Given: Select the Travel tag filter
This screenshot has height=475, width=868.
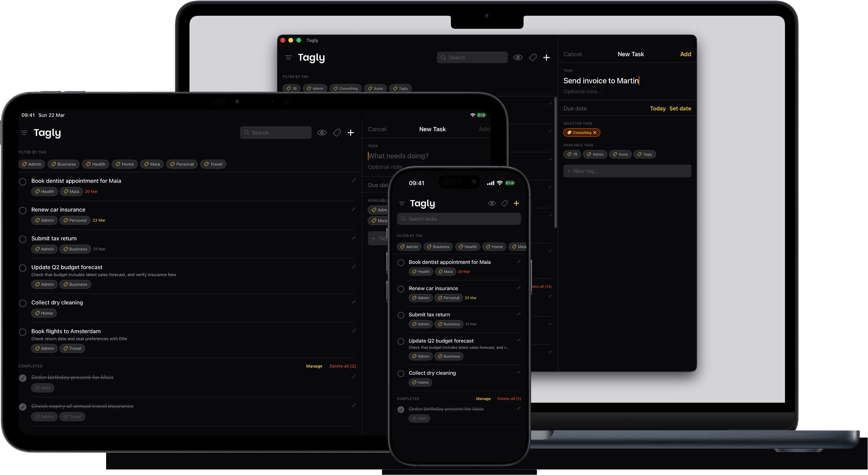Looking at the screenshot, I should tap(213, 164).
